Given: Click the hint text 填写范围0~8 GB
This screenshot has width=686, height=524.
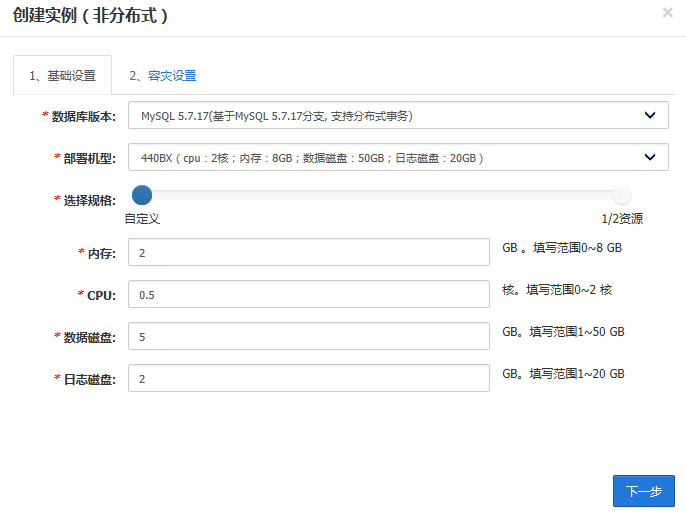Looking at the screenshot, I should pyautogui.click(x=577, y=248).
